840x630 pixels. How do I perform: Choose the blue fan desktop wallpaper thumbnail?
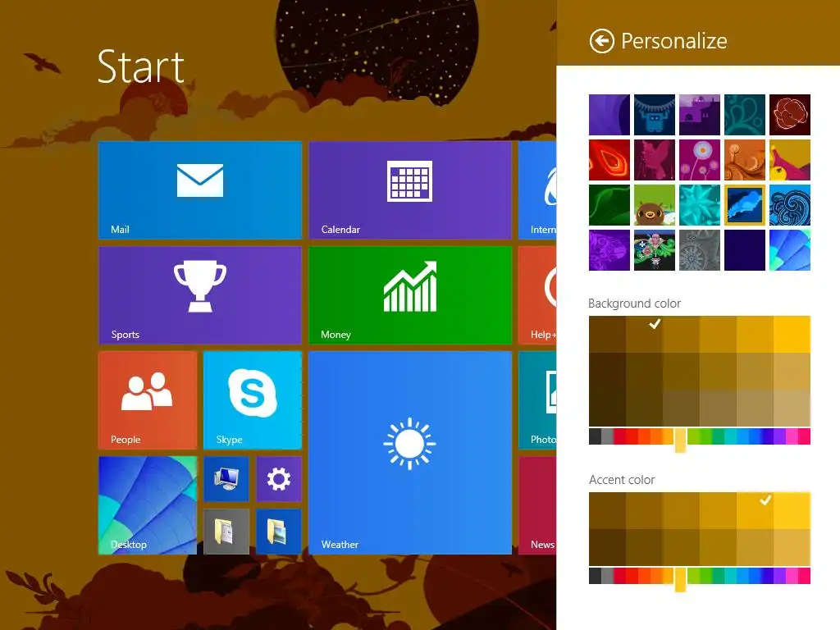(790, 250)
